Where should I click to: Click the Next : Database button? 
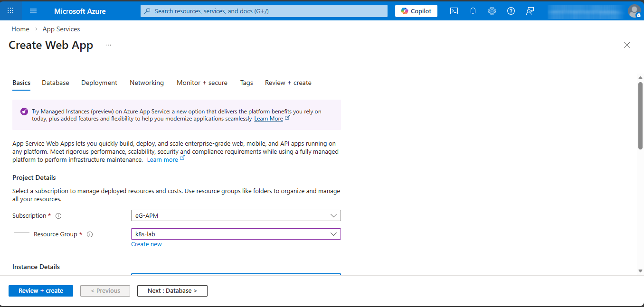point(172,291)
